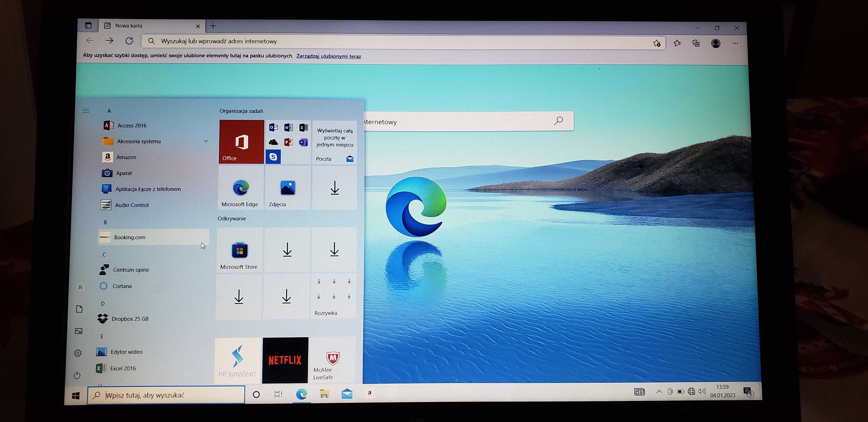The height and width of the screenshot is (422, 868).
Task: Open Pictures icon in Start sidebar
Action: pos(79,331)
